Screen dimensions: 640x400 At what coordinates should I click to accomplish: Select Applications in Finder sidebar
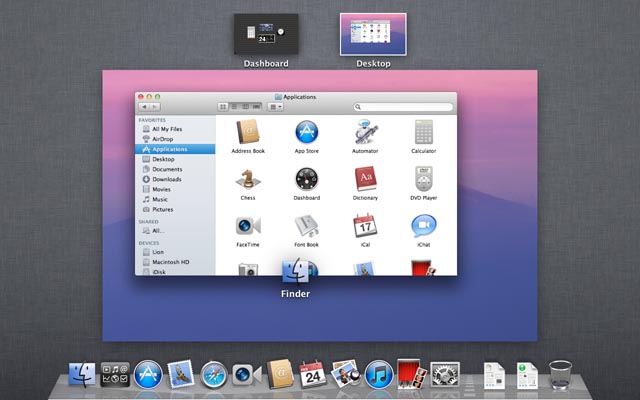coord(175,149)
